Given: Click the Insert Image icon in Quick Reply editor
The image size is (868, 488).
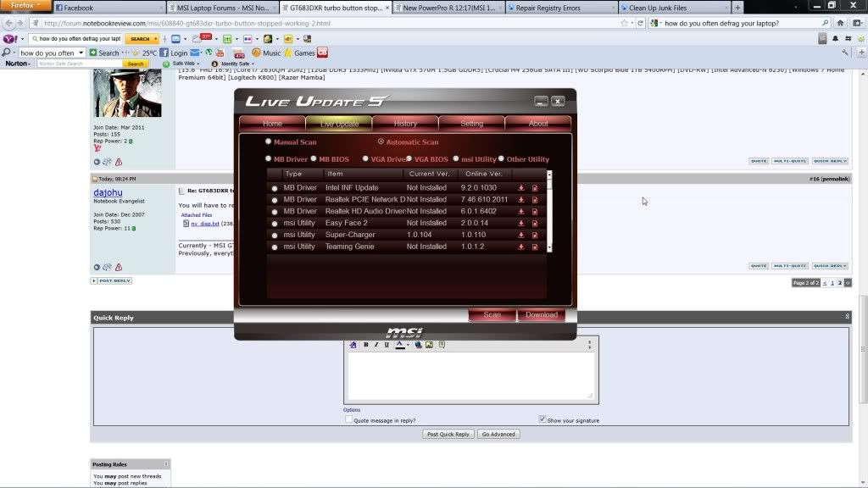Looking at the screenshot, I should pyautogui.click(x=430, y=345).
